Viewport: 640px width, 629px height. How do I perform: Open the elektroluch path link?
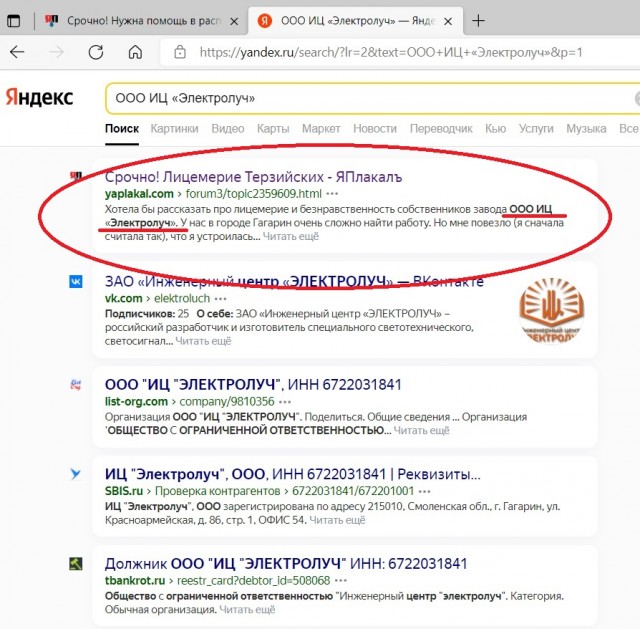pos(182,298)
